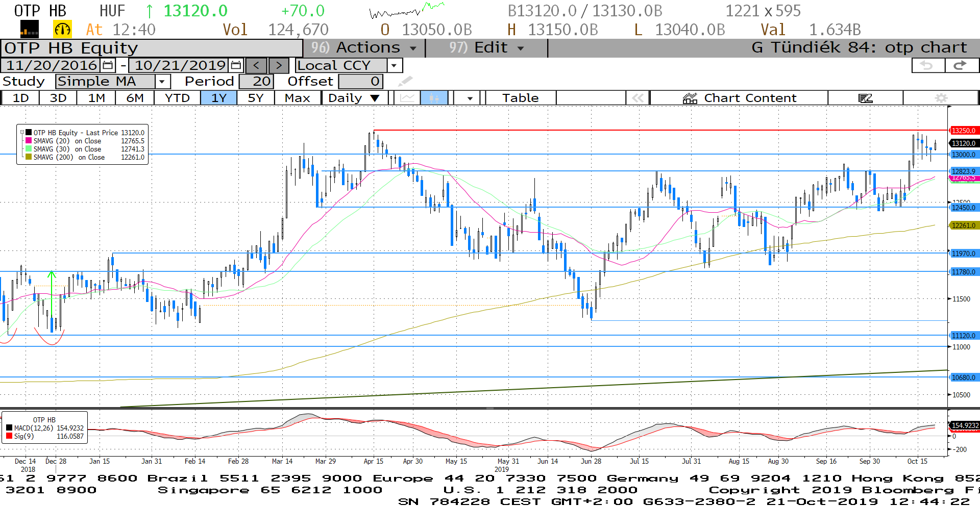This screenshot has width=980, height=530.
Task: Click the 13120.0 last price axis label
Action: pyautogui.click(x=964, y=143)
